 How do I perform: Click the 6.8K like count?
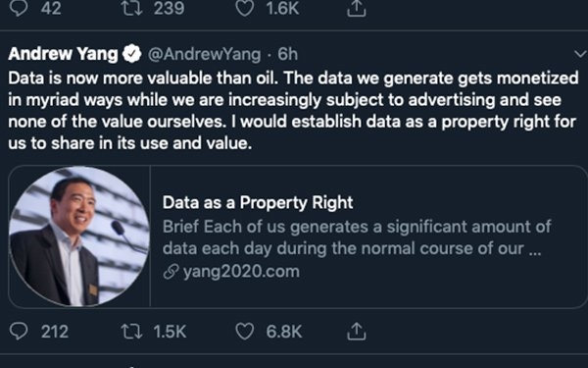coord(284,332)
